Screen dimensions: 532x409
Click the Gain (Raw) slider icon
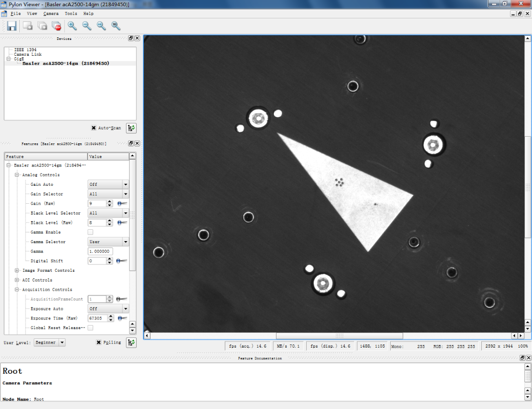(x=122, y=204)
